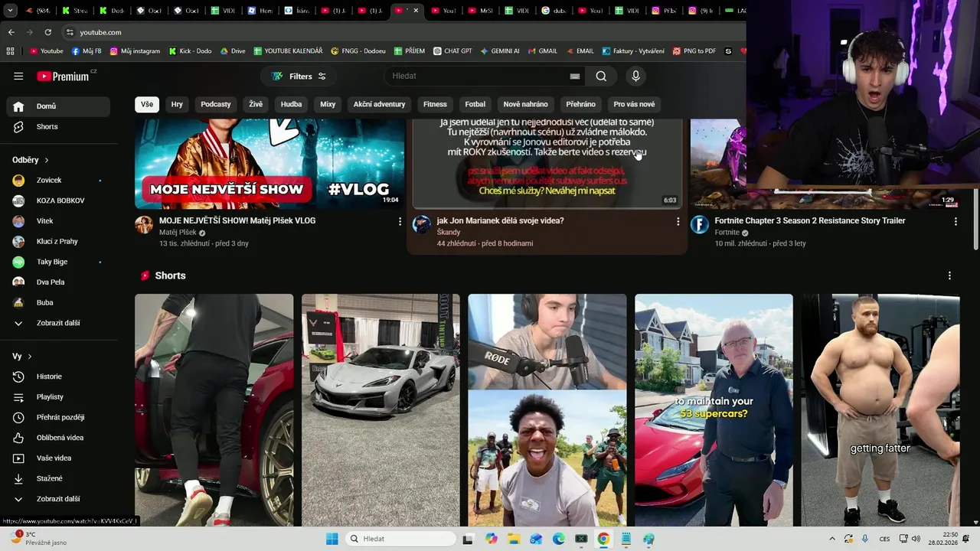Open Chrome tab search dropdown arrow

pos(10,11)
